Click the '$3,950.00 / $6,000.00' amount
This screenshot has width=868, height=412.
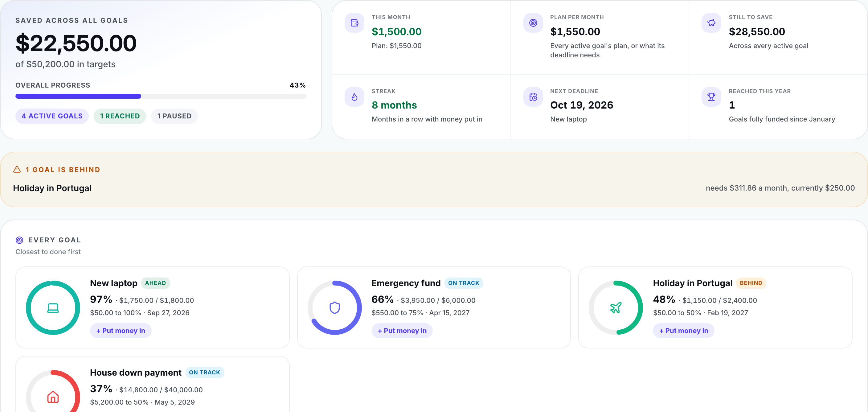point(438,300)
